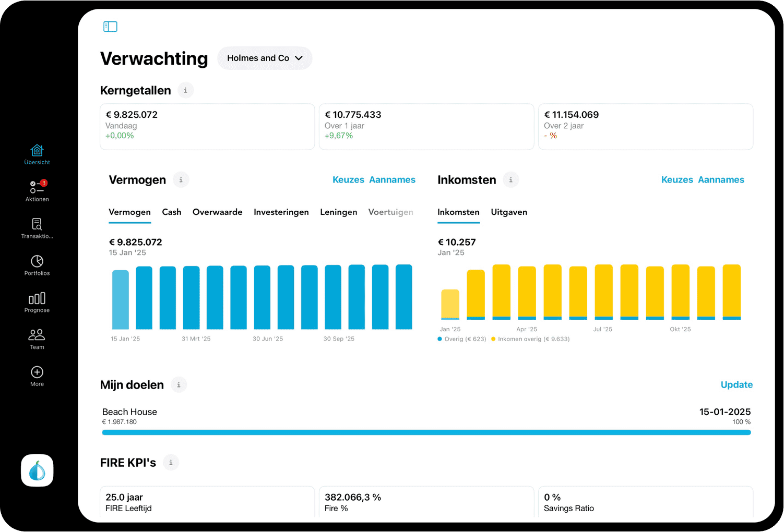Expand the Holmes and Co dropdown
The height and width of the screenshot is (532, 784).
(x=265, y=58)
